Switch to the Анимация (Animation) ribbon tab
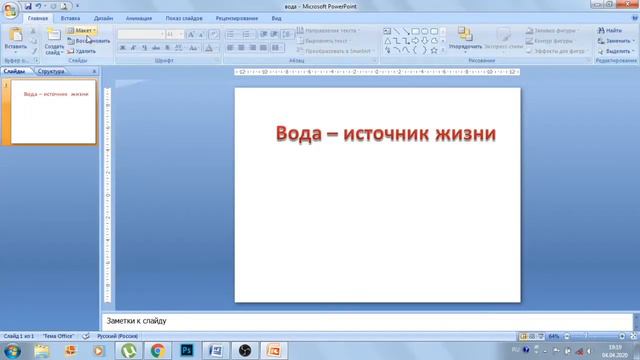 139,18
